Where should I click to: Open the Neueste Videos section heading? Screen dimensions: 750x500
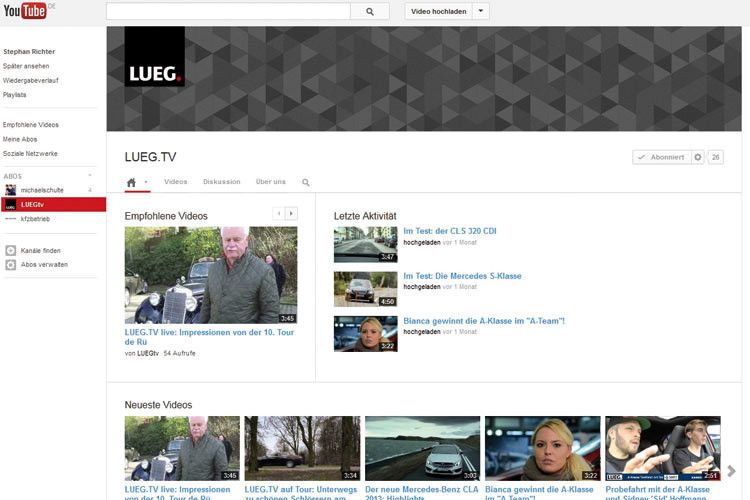158,405
